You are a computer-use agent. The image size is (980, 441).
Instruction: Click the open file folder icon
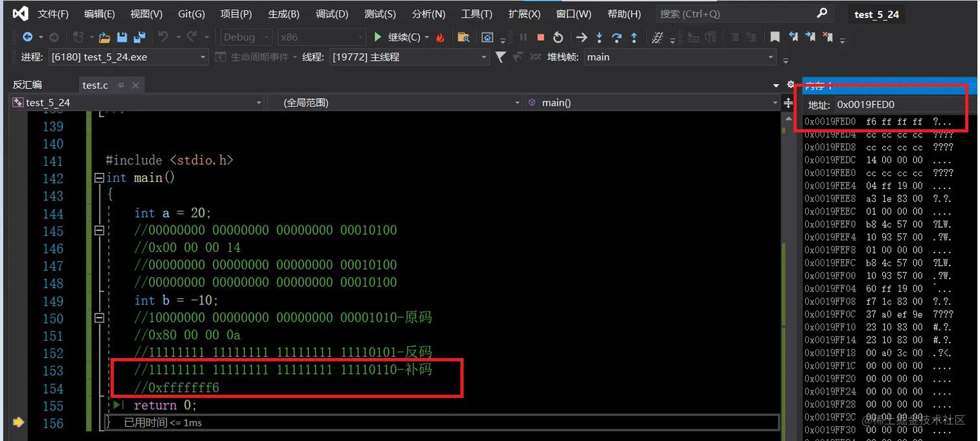tap(104, 38)
